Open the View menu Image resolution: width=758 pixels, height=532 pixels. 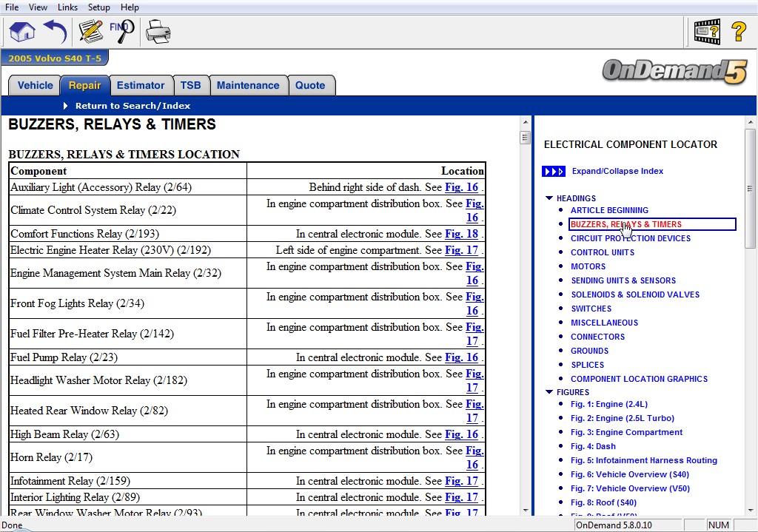[x=38, y=7]
